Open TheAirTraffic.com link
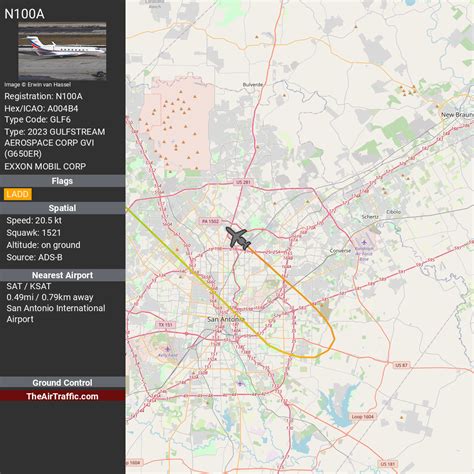The image size is (474, 474). 62,396
